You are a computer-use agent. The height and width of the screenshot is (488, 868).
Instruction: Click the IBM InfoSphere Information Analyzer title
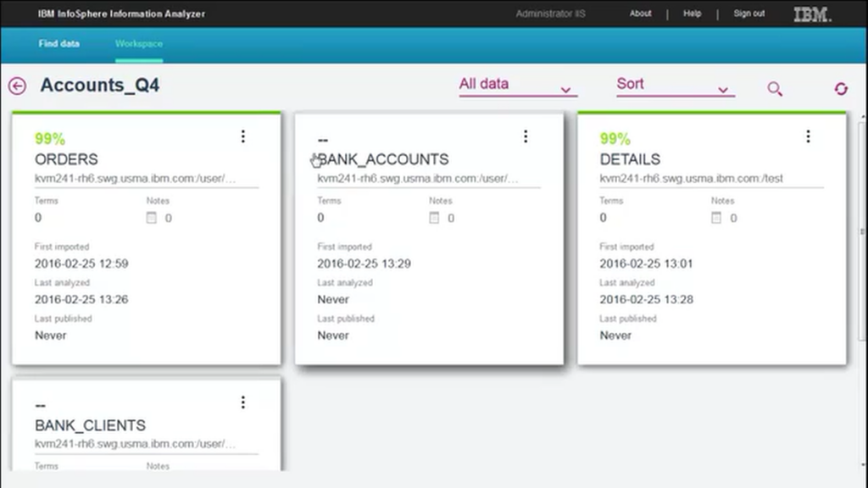pos(121,14)
